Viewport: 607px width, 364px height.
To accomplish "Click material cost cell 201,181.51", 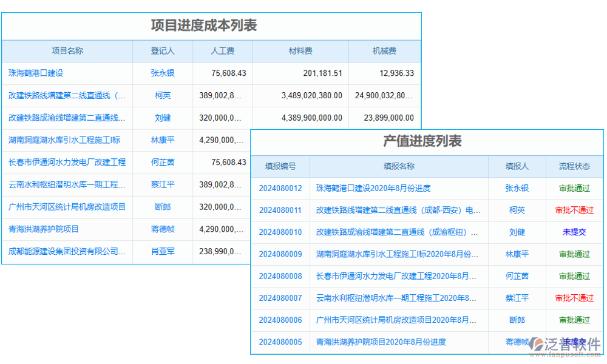I will point(322,73).
